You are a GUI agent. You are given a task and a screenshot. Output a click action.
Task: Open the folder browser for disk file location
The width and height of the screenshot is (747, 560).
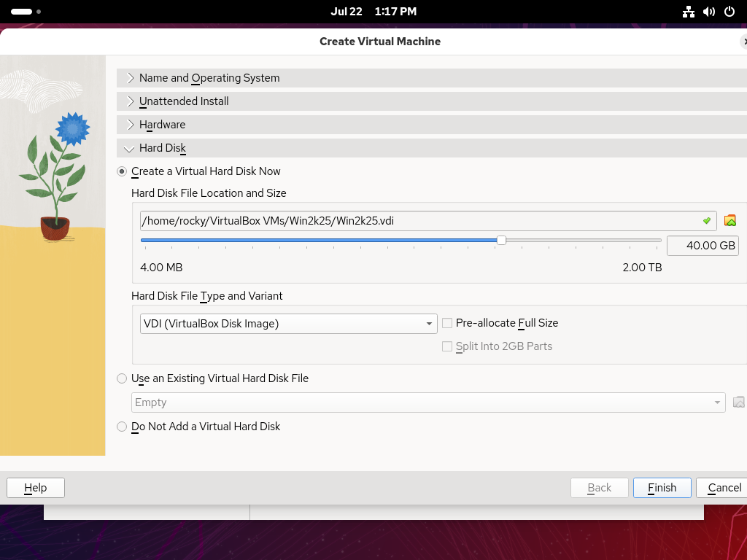click(x=730, y=220)
